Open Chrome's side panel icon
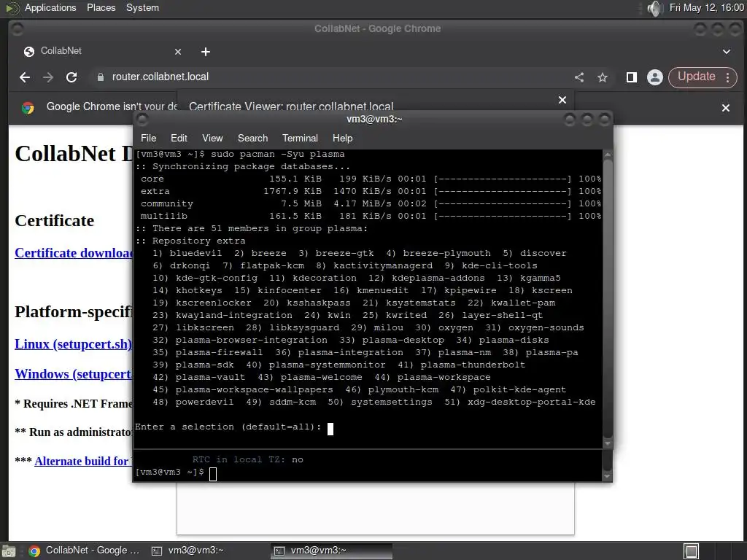The width and height of the screenshot is (747, 560). tap(632, 77)
